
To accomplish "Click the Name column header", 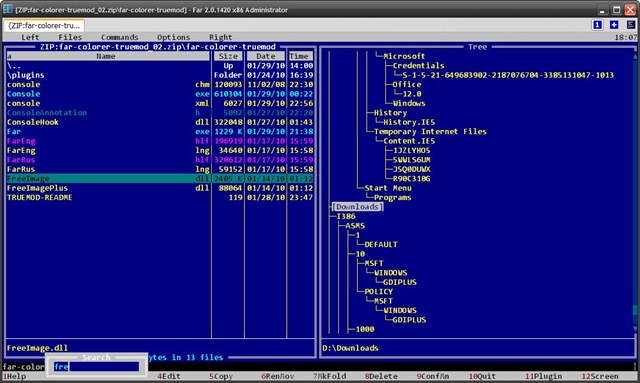I will click(x=106, y=56).
